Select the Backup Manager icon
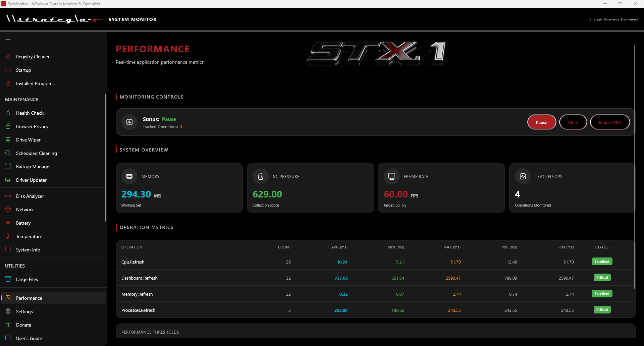The width and height of the screenshot is (644, 346). point(8,166)
